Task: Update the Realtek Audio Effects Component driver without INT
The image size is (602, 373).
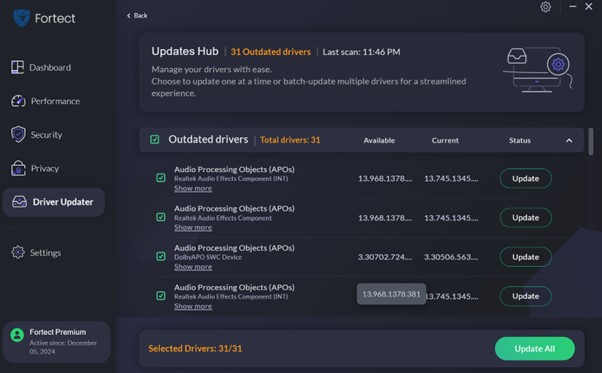Action: (526, 218)
